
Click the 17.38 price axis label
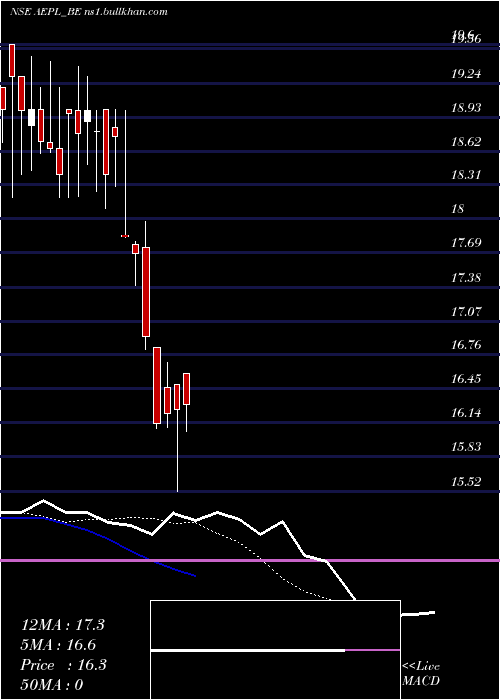(x=466, y=278)
